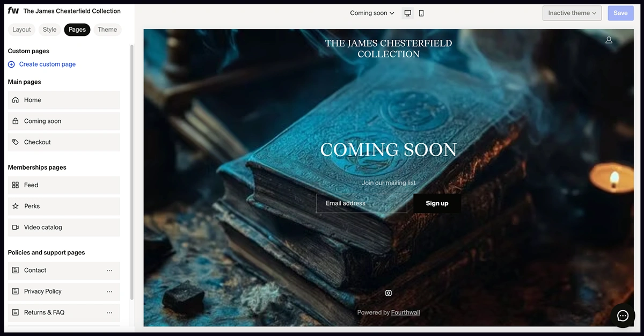
Task: Open more options for Returns & FAQ
Action: (x=109, y=312)
